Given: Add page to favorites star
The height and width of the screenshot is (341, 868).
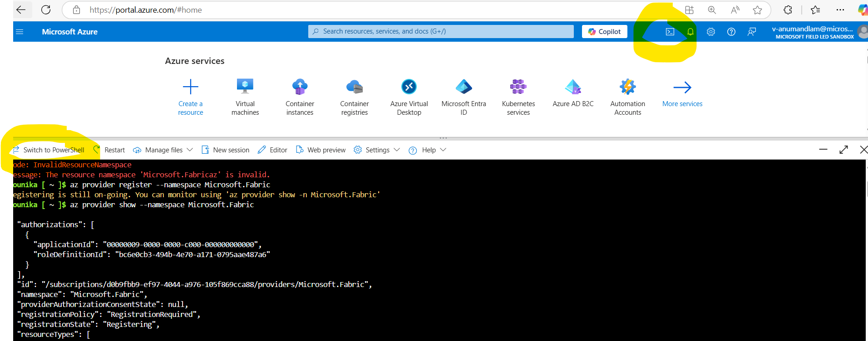Looking at the screenshot, I should (x=757, y=10).
